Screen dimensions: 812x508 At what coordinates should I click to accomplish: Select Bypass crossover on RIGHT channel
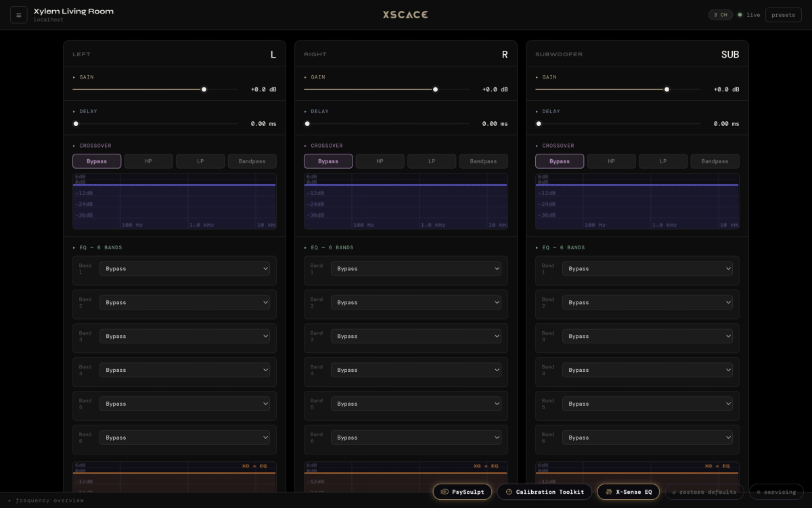pos(328,161)
